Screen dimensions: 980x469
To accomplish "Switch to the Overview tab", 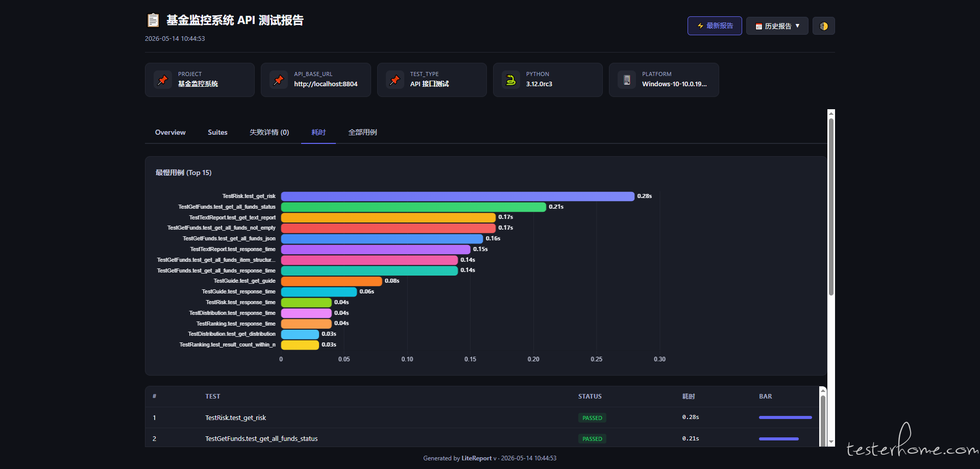I will click(170, 132).
